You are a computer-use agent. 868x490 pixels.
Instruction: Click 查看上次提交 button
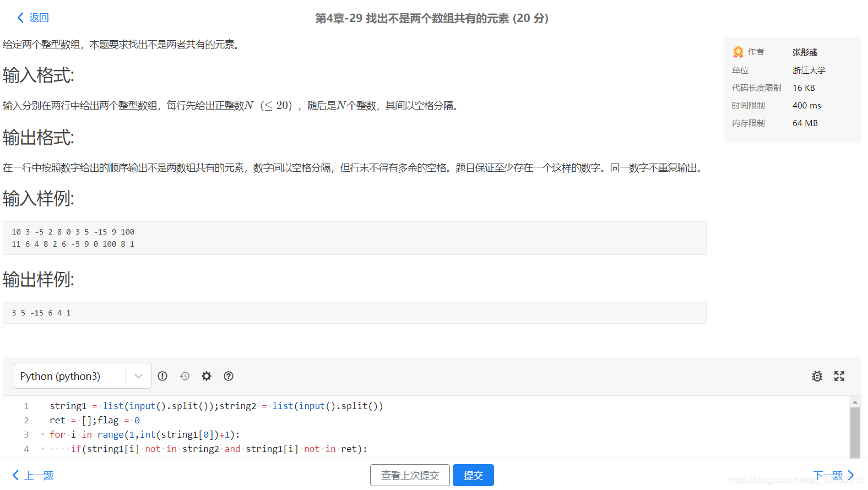pyautogui.click(x=410, y=475)
